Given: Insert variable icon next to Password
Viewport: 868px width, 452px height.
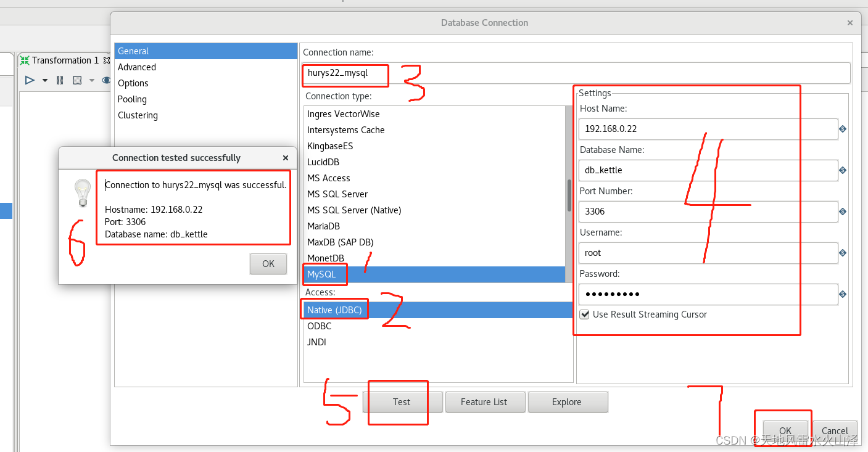Looking at the screenshot, I should [x=843, y=294].
